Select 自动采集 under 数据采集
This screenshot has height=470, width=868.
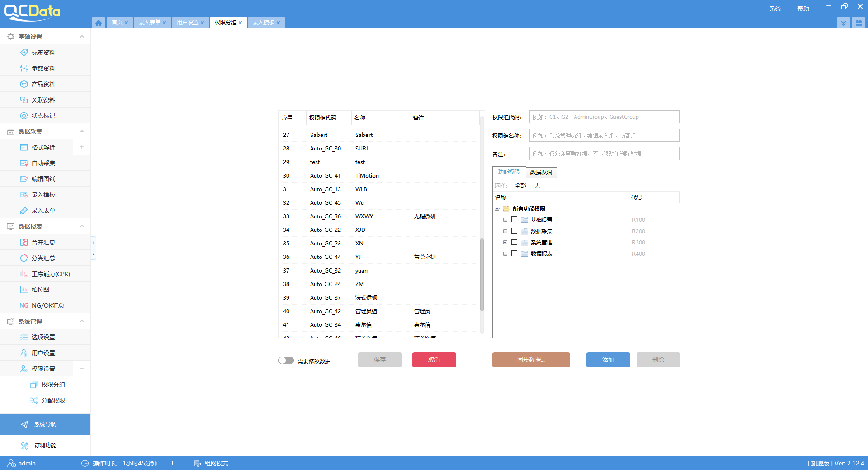(43, 163)
